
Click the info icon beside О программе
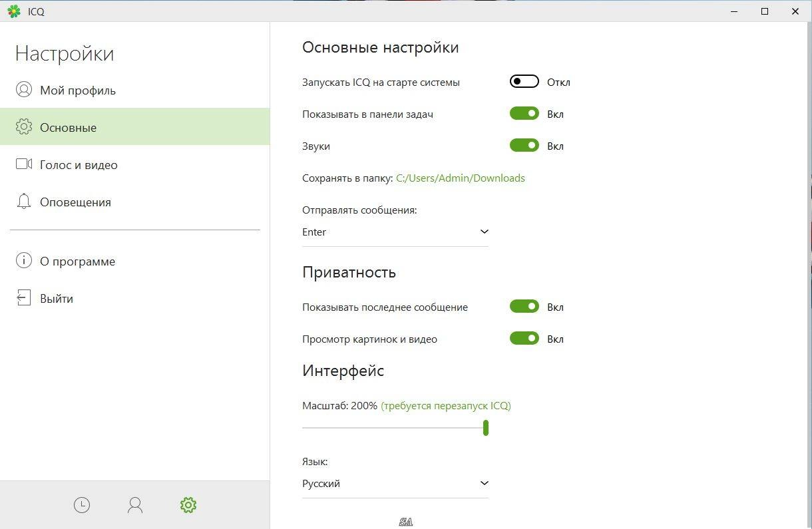click(24, 261)
